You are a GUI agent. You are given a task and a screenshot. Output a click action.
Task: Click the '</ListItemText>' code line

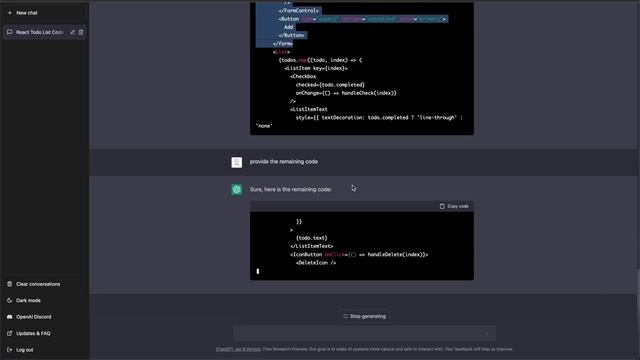[x=311, y=246]
